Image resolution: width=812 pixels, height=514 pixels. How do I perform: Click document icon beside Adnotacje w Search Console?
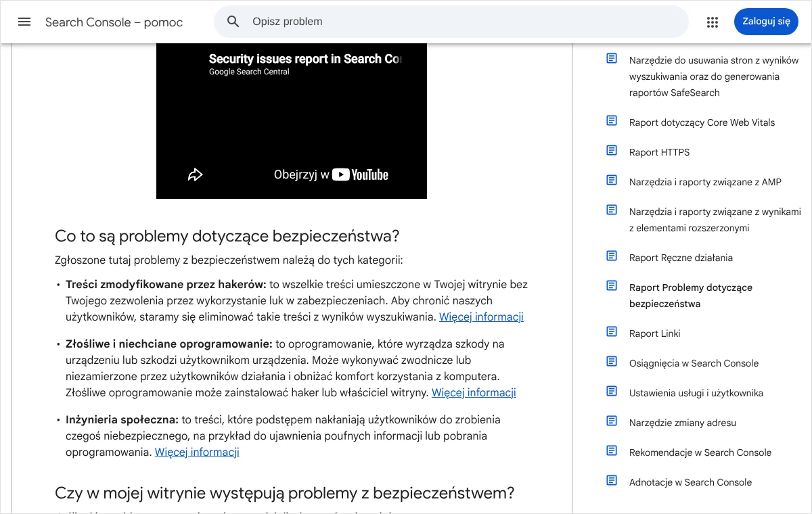point(612,481)
